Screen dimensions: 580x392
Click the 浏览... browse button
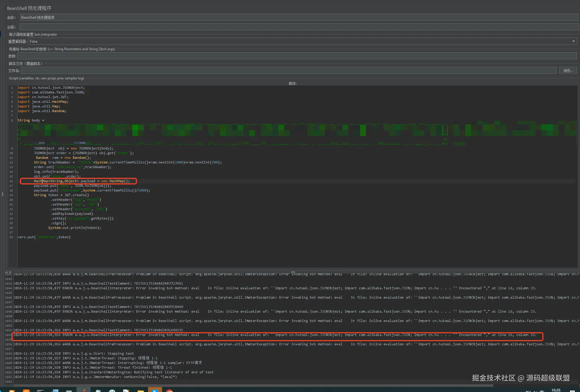click(x=568, y=71)
